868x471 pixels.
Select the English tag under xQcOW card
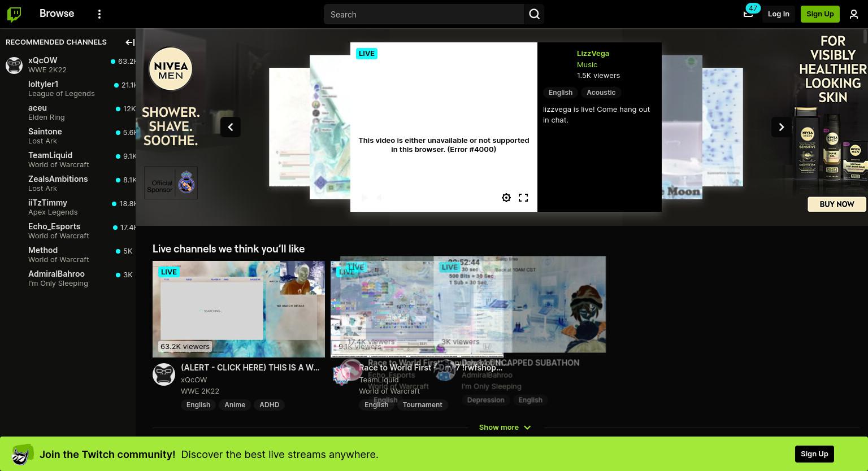click(198, 405)
